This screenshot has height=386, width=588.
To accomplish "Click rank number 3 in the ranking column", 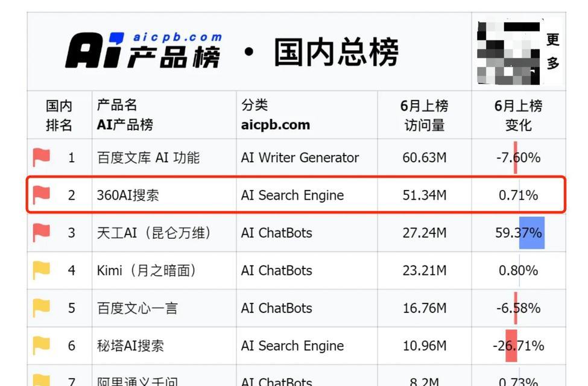I will [x=71, y=233].
